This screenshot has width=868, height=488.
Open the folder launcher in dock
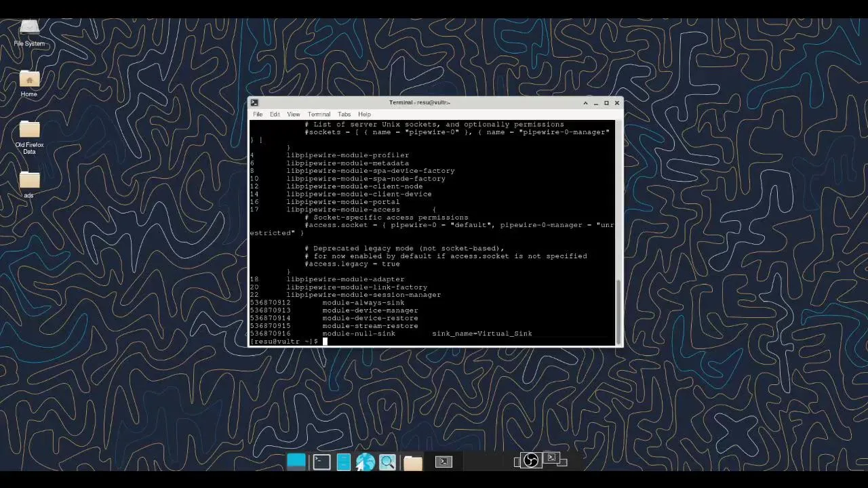tap(413, 463)
